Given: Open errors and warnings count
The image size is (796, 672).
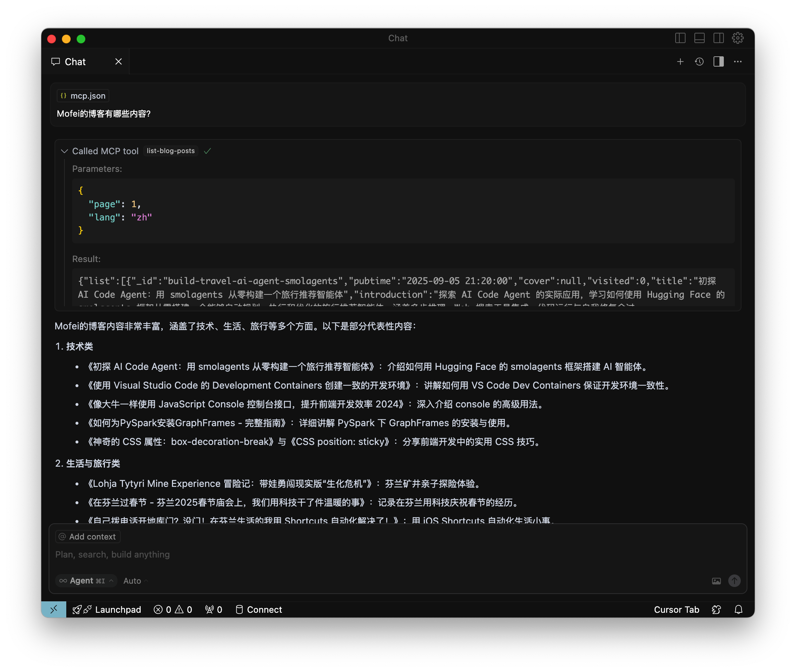Looking at the screenshot, I should tap(173, 610).
